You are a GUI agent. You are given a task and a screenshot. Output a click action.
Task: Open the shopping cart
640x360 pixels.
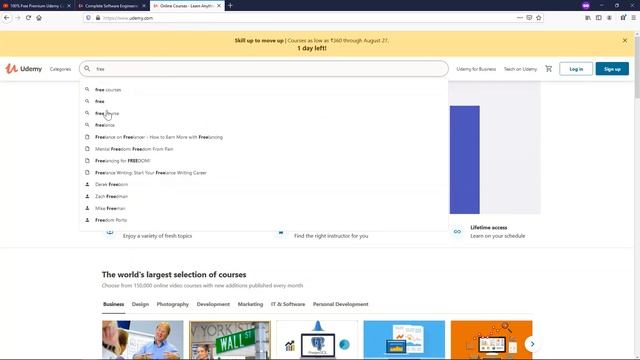pos(549,69)
